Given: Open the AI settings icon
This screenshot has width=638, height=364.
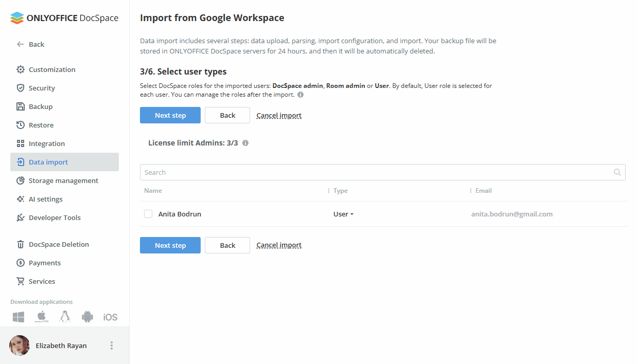Looking at the screenshot, I should [x=19, y=199].
